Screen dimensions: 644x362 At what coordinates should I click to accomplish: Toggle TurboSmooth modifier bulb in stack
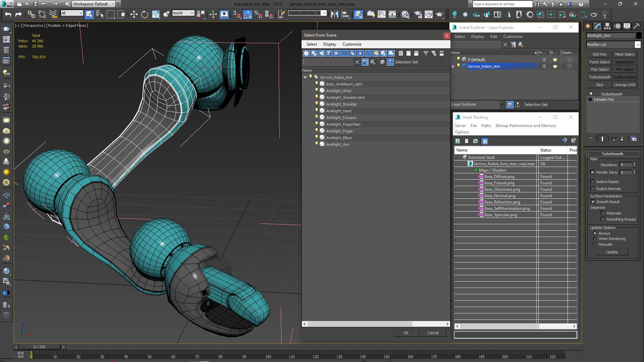pos(591,94)
